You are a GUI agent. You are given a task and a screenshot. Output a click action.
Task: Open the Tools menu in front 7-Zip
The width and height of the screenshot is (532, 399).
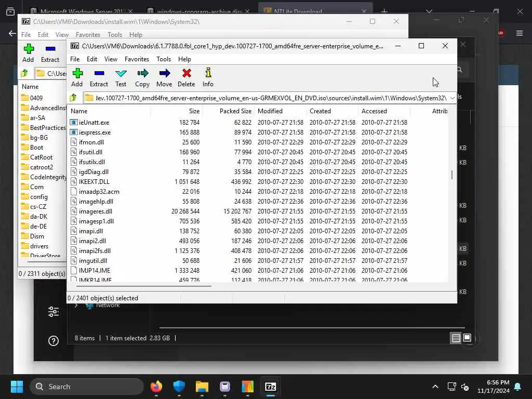pos(164,59)
